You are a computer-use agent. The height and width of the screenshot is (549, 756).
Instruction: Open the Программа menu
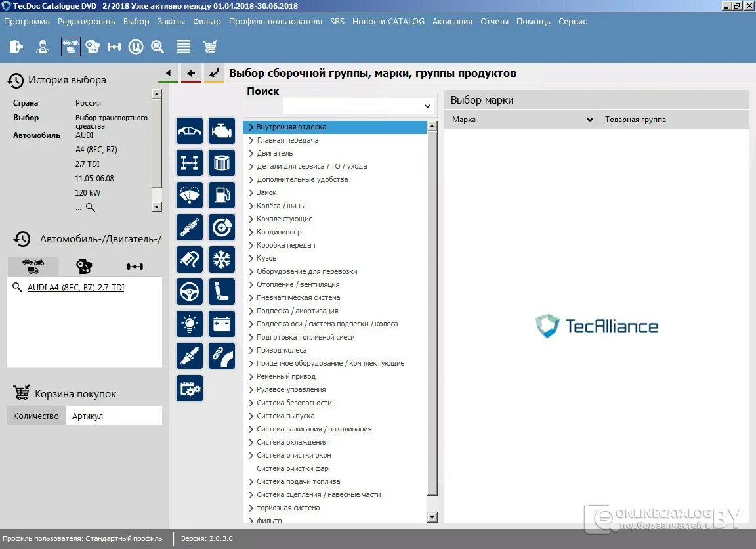pos(26,21)
